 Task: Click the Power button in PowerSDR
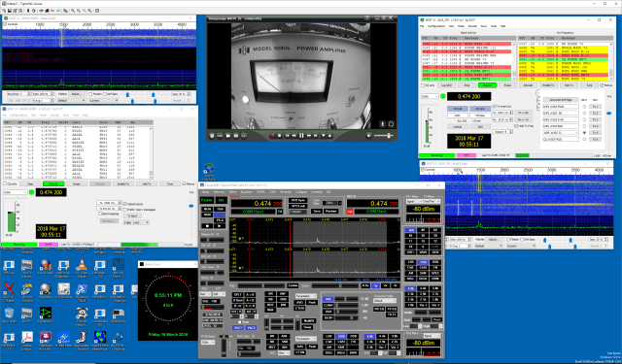207,200
